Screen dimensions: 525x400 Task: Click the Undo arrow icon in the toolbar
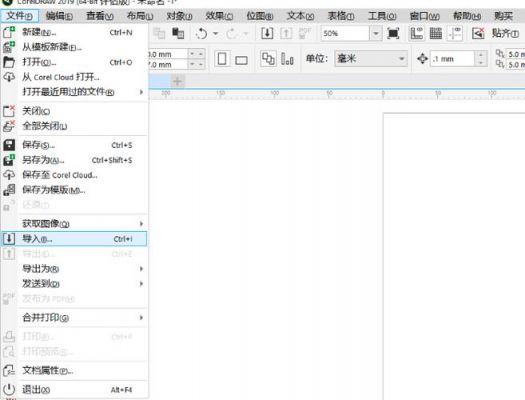pos(202,33)
